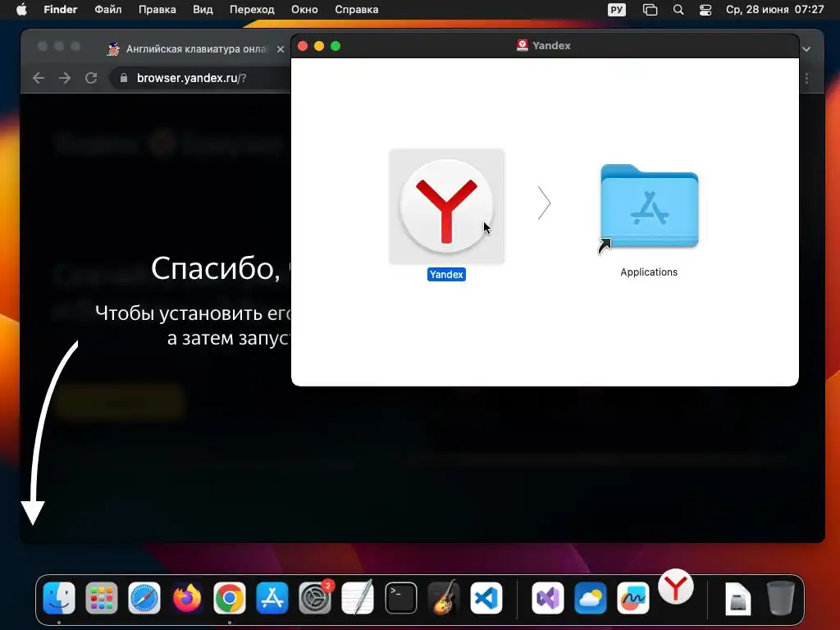Open TextEdit from the Dock
Image resolution: width=840 pixels, height=630 pixels.
coord(358,597)
